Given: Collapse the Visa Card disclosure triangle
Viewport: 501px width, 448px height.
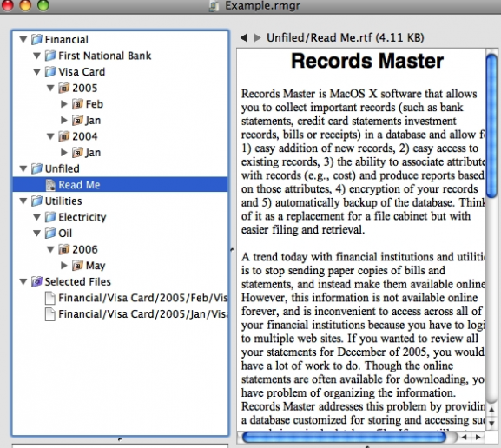Looking at the screenshot, I should pyautogui.click(x=36, y=72).
